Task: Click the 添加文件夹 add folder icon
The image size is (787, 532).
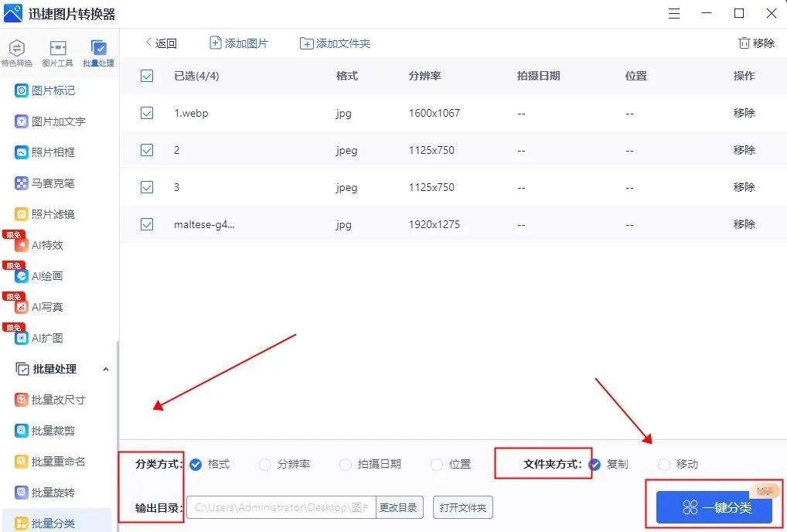Action: tap(306, 44)
